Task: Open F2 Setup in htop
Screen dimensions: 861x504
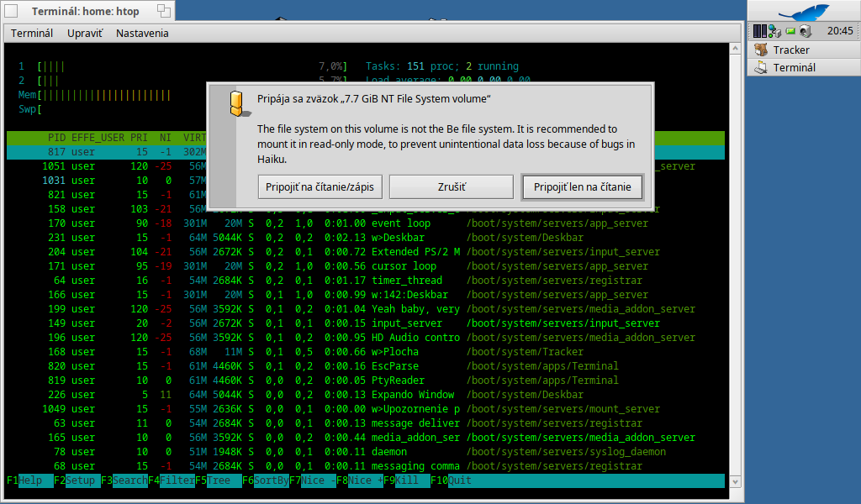Action: (77, 480)
